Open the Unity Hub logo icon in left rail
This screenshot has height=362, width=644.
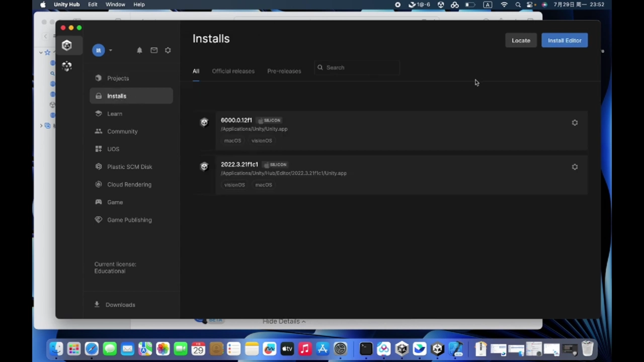[x=67, y=46]
